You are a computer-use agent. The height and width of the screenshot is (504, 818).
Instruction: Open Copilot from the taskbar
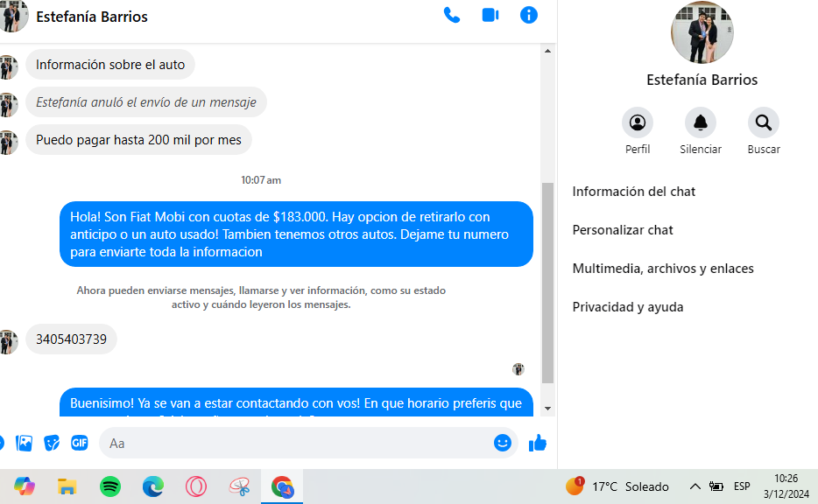24,486
